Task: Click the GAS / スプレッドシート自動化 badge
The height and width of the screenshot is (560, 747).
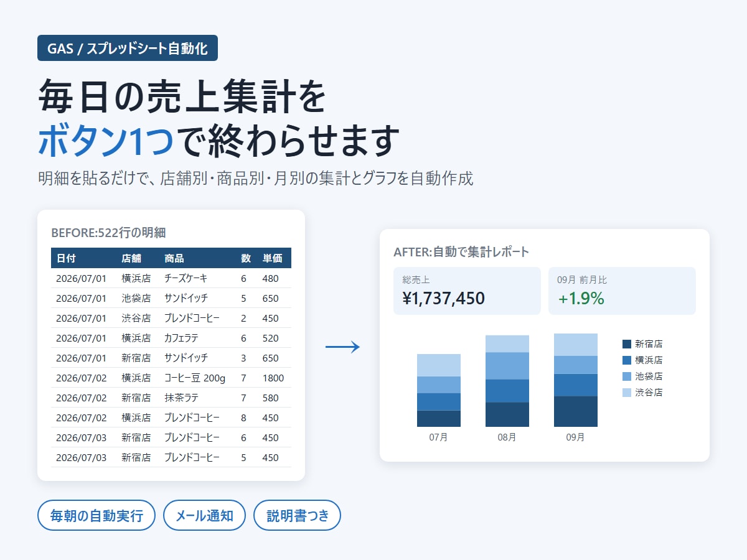Action: 128,48
